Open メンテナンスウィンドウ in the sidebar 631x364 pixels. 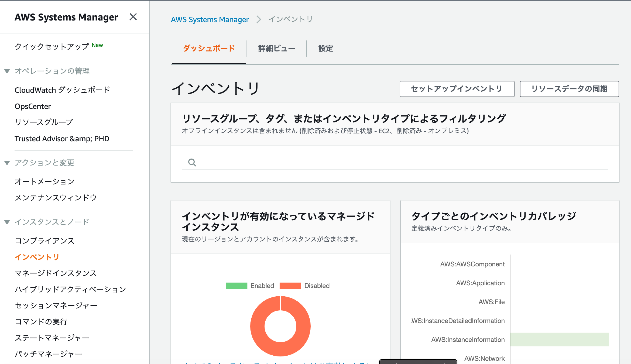click(x=56, y=198)
